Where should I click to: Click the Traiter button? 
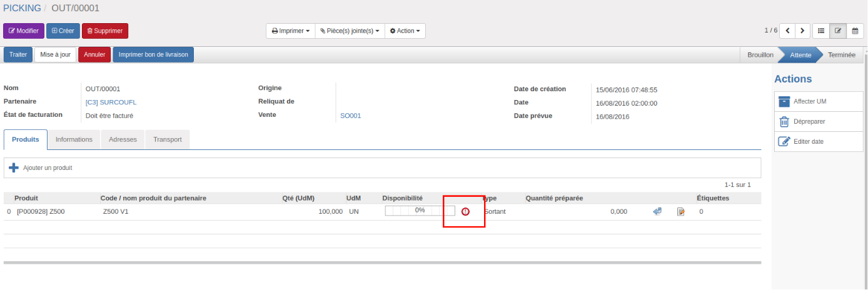click(x=18, y=54)
